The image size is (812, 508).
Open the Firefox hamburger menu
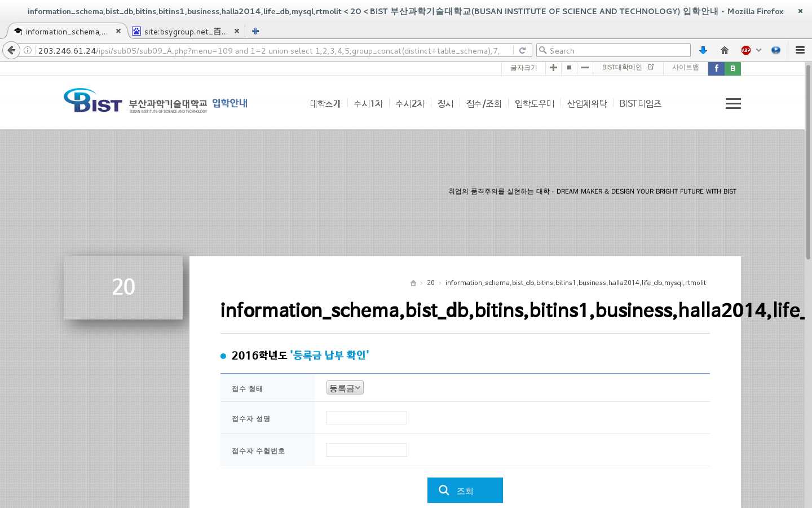point(800,50)
